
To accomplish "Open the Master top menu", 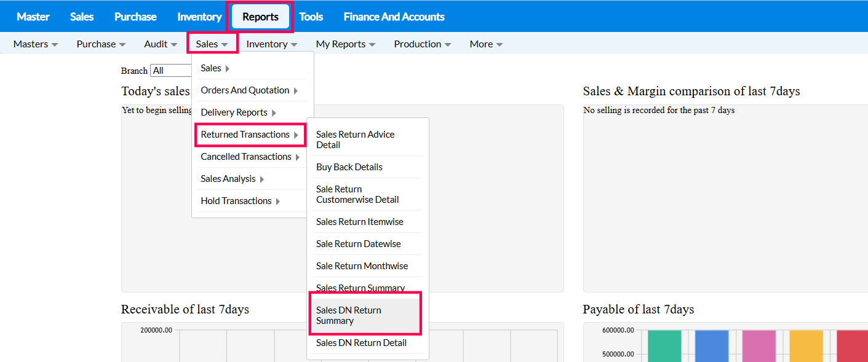I will (x=33, y=17).
